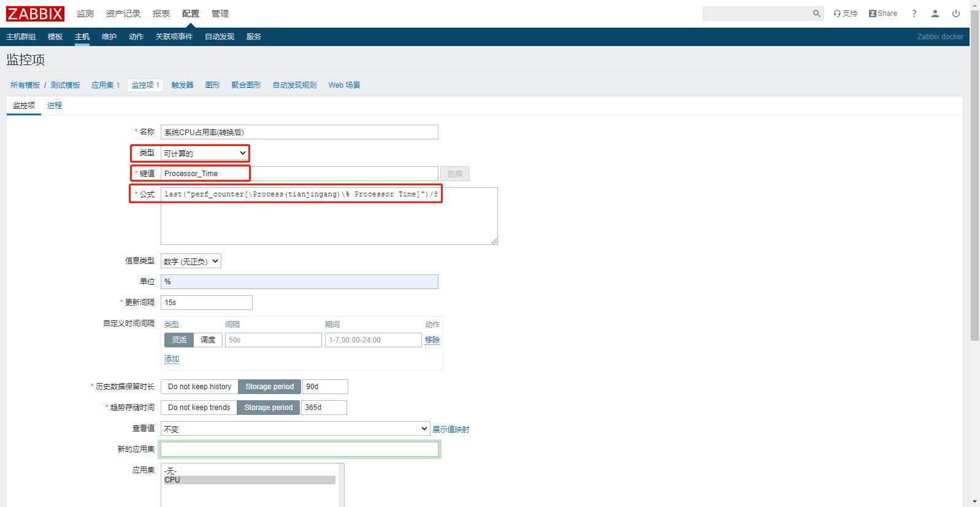Click the top search input box
The height and width of the screenshot is (507, 980).
(x=757, y=14)
